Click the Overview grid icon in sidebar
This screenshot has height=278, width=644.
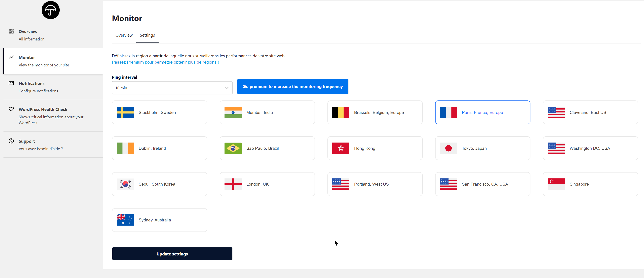[x=11, y=31]
